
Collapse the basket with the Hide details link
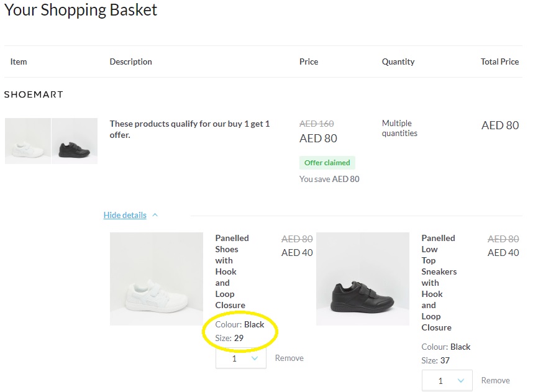[125, 216]
